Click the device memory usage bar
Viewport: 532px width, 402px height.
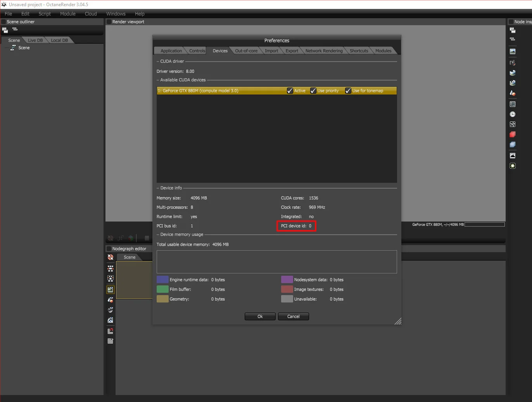click(276, 262)
